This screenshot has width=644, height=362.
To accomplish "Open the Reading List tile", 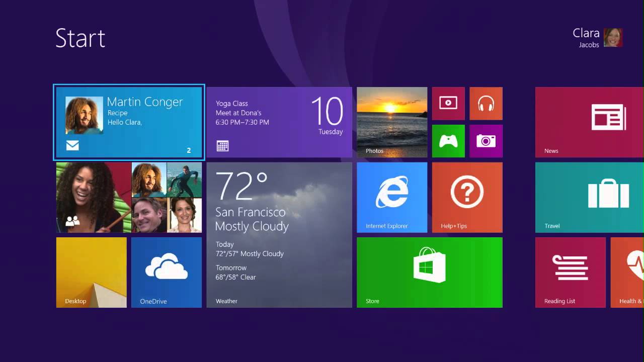I will click(x=571, y=273).
